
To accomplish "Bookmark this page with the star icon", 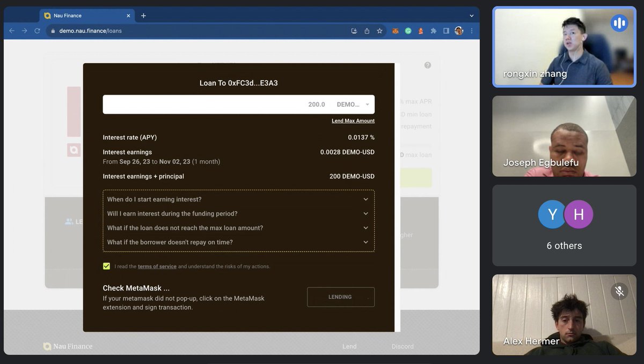I will (379, 31).
